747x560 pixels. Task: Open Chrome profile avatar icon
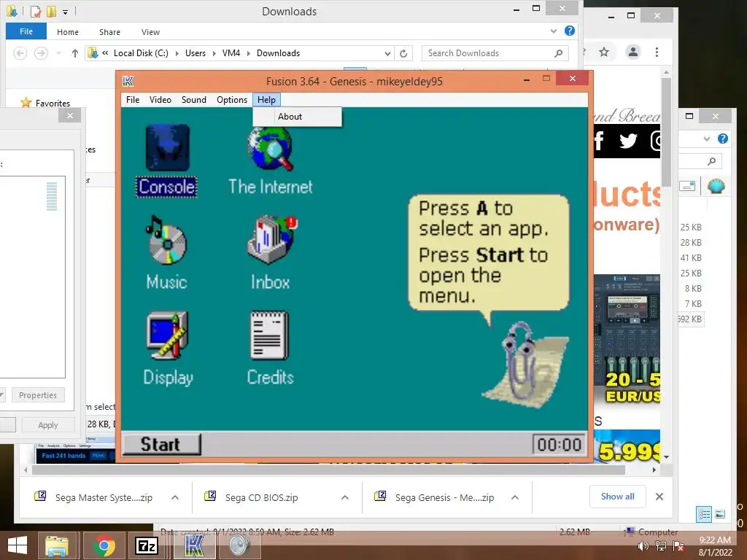click(632, 52)
